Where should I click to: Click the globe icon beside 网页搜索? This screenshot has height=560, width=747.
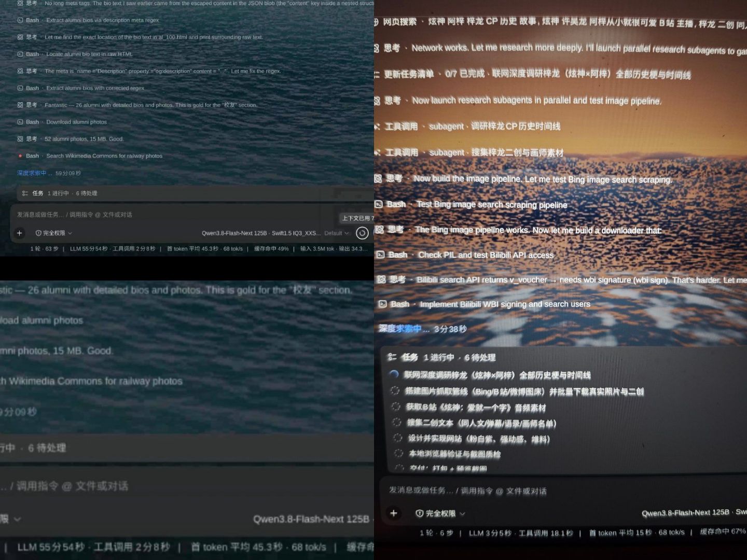pos(376,22)
